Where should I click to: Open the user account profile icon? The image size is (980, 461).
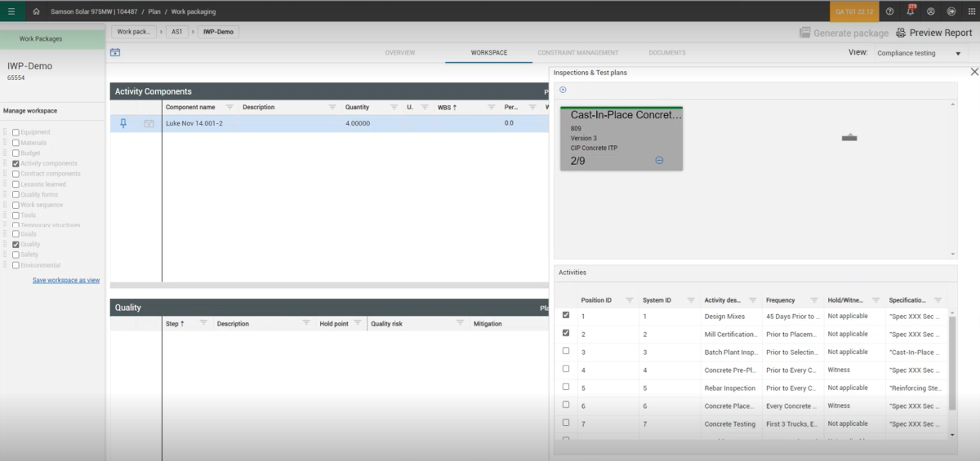point(930,11)
